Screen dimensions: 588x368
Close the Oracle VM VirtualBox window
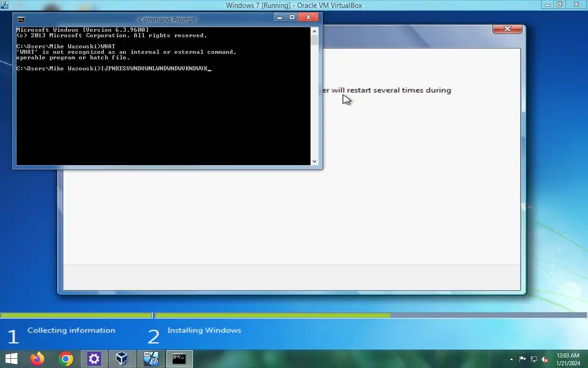(x=577, y=5)
